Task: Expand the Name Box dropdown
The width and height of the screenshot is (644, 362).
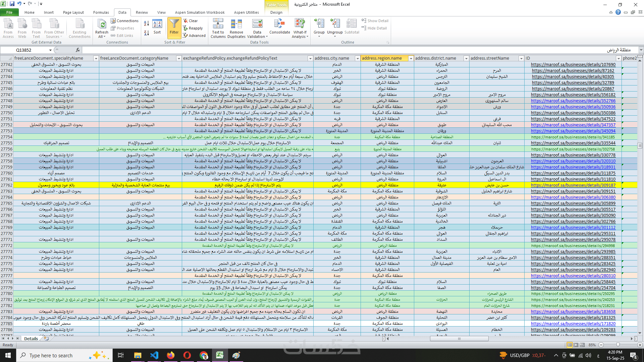Action: pyautogui.click(x=50, y=50)
